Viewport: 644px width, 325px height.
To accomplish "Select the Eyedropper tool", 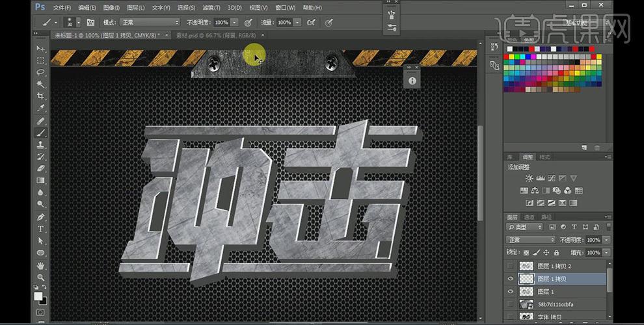I will point(41,108).
